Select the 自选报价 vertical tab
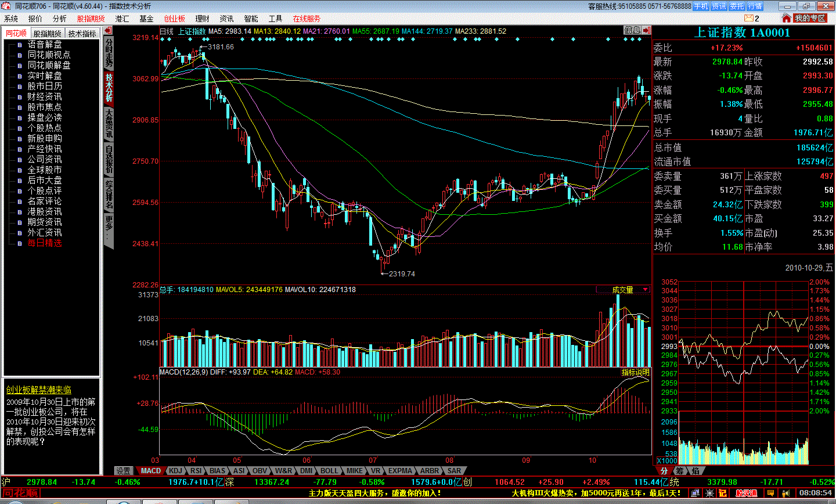The width and height of the screenshot is (836, 504). click(109, 159)
